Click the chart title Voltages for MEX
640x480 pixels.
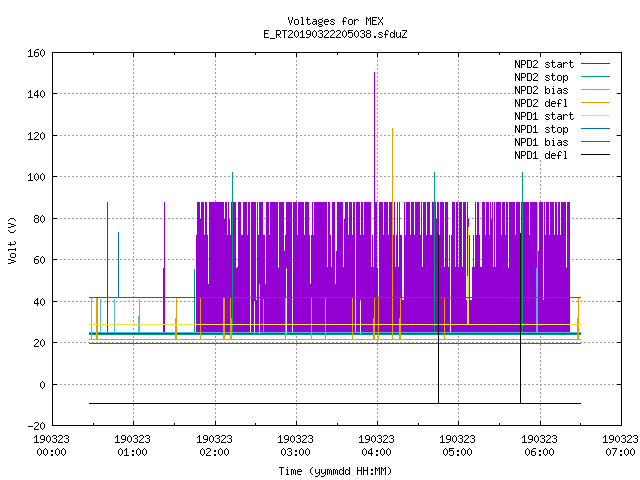(335, 21)
